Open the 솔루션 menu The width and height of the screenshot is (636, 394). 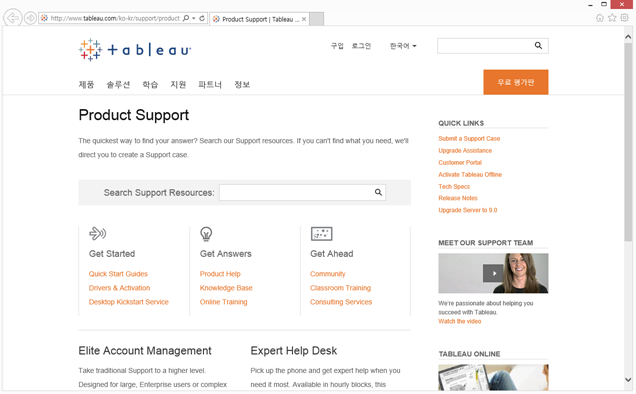[x=118, y=84]
